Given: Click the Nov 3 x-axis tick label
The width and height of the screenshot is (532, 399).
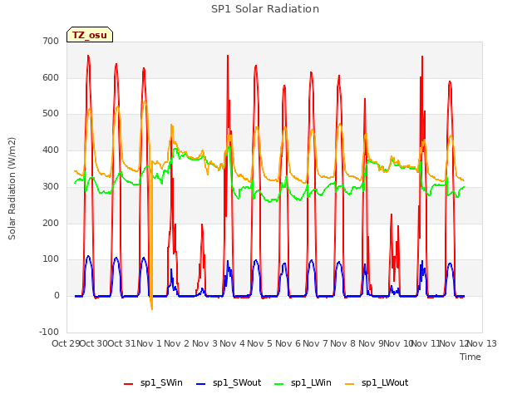Looking at the screenshot, I should (204, 343).
